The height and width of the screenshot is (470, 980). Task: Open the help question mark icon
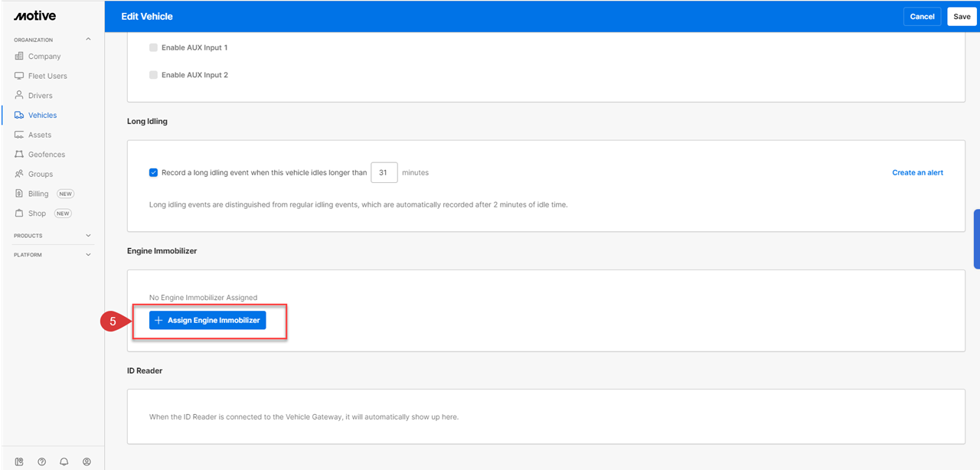41,461
